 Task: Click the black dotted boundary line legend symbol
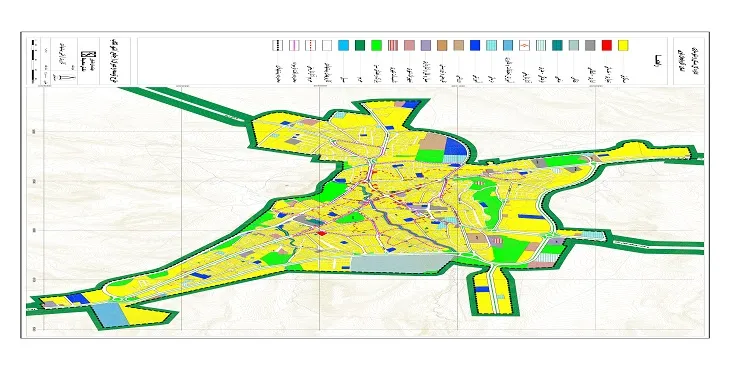[x=277, y=45]
